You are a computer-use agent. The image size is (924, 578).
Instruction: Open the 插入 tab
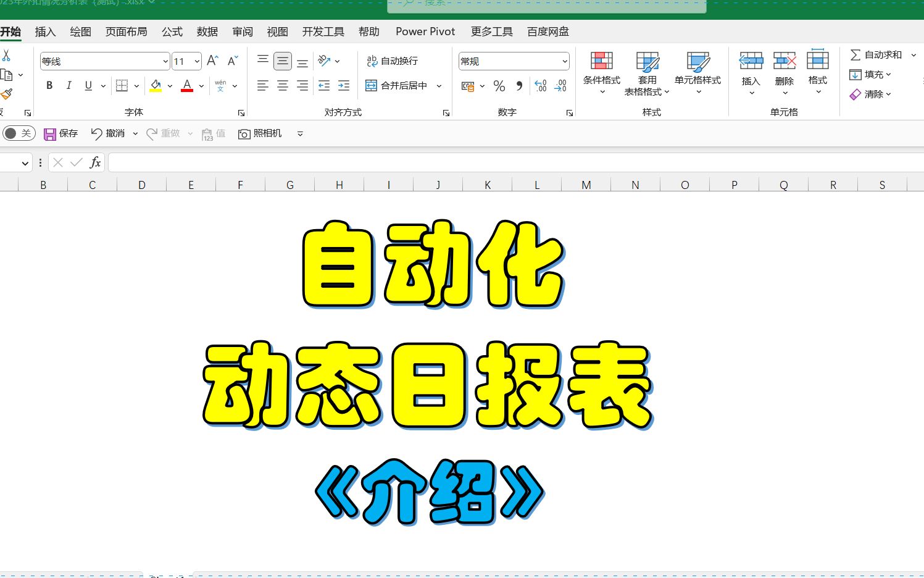coord(45,31)
